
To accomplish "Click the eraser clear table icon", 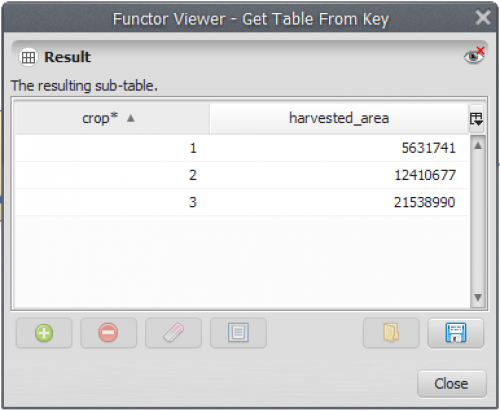I will click(173, 333).
